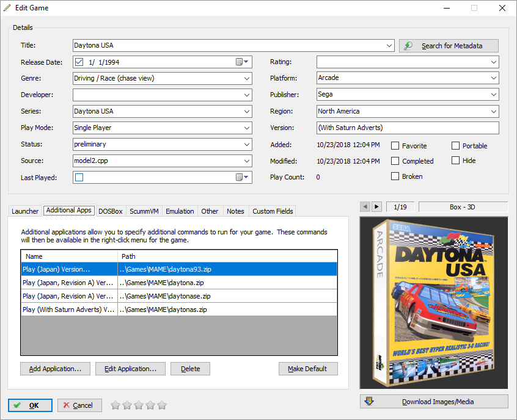Click the Add Application button

tap(55, 369)
